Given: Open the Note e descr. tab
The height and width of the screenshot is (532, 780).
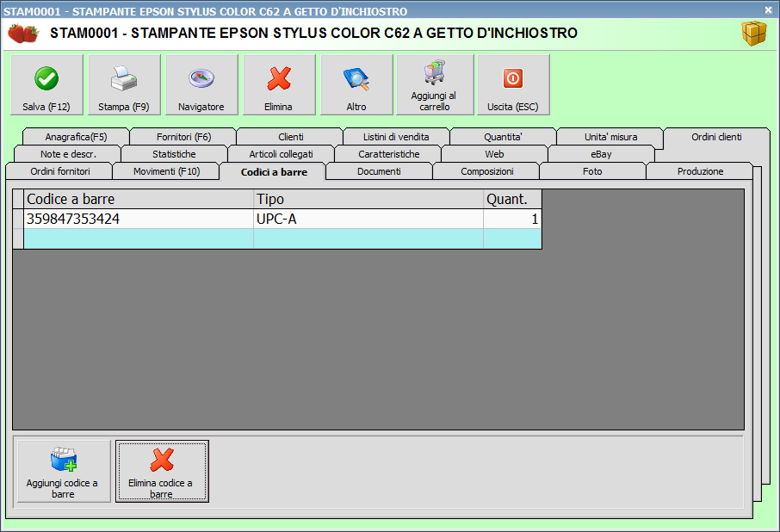Looking at the screenshot, I should tap(68, 154).
